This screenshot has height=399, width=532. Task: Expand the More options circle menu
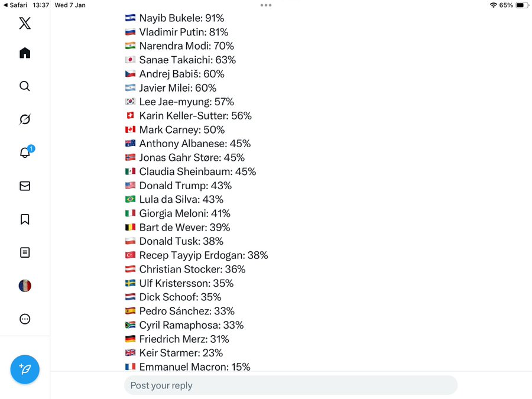tap(25, 319)
